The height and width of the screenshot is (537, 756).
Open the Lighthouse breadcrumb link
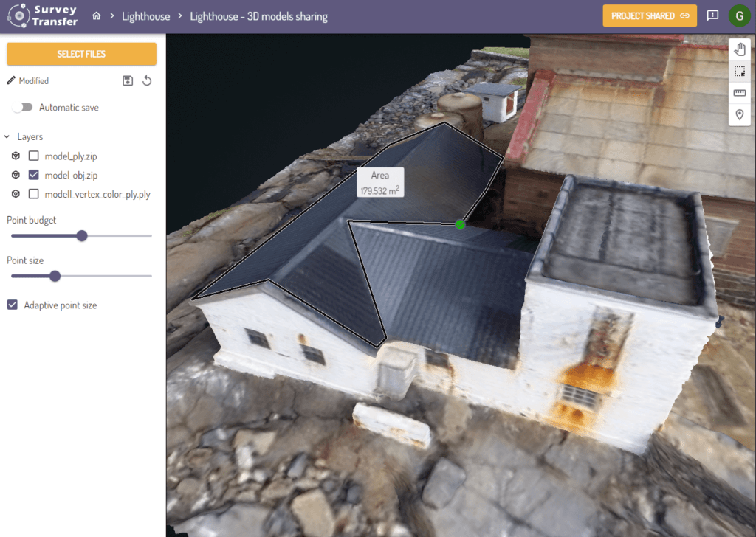tap(145, 16)
